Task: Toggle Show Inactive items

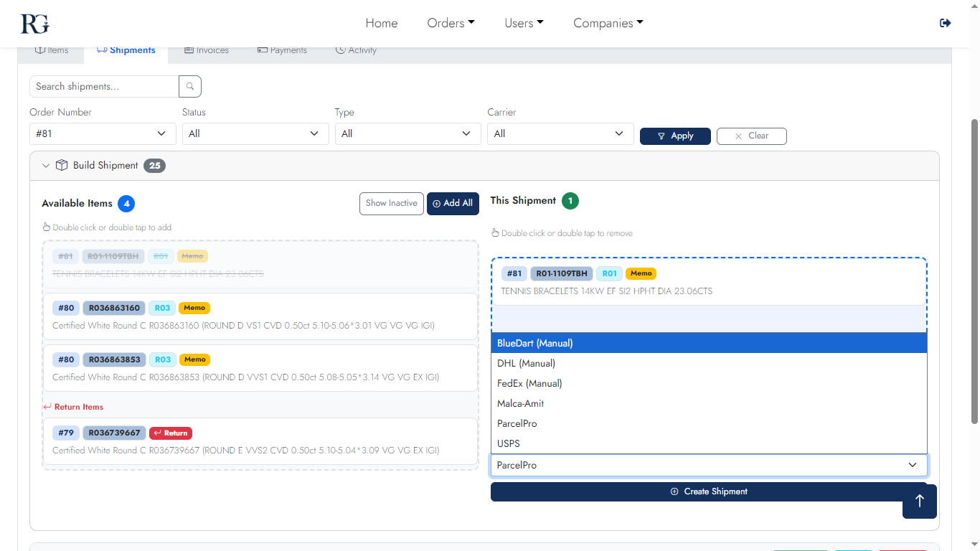Action: click(x=391, y=203)
